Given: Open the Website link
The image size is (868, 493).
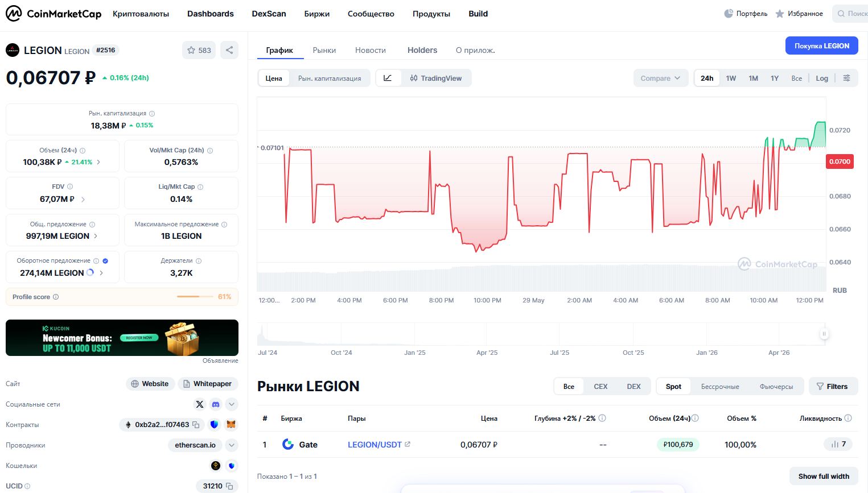Looking at the screenshot, I should [150, 384].
